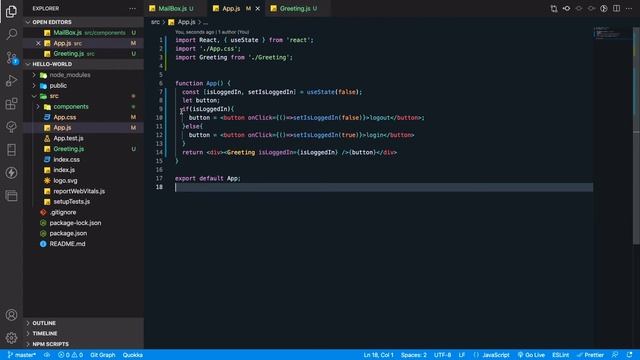Click the editor vertical scrollbar
This screenshot has height=360, width=640.
(636, 135)
